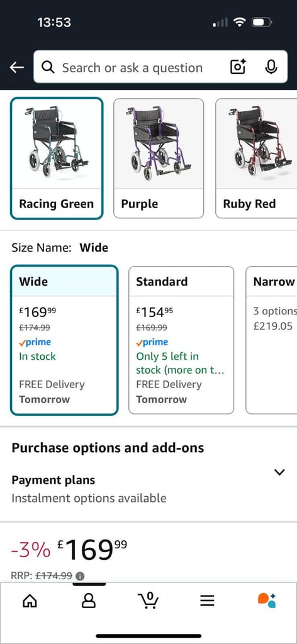
Task: Open the hamburger menu icon
Action: pyautogui.click(x=208, y=601)
